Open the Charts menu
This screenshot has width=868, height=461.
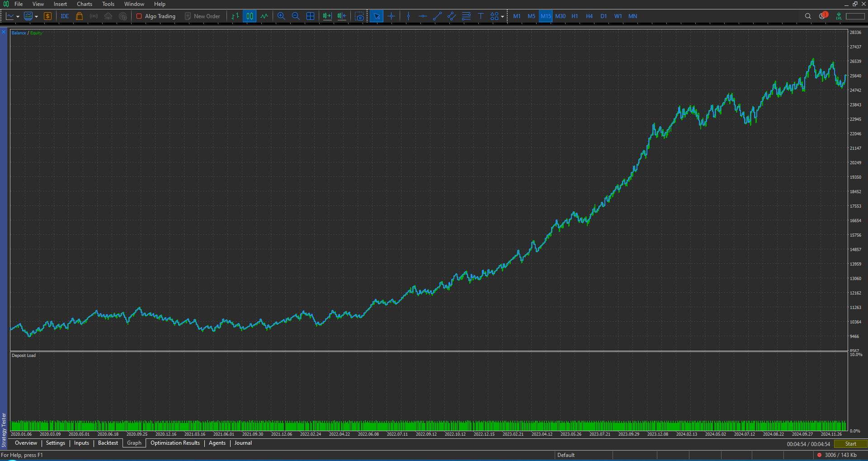[85, 4]
